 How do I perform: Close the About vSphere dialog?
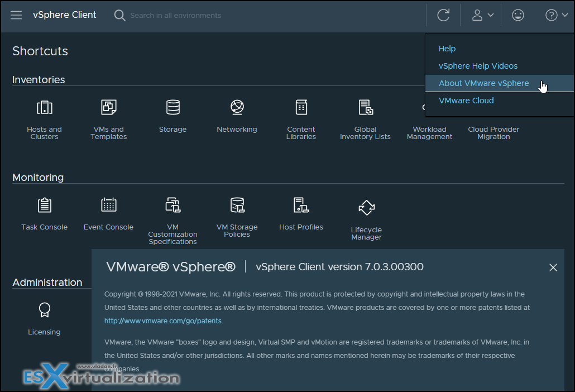[553, 267]
